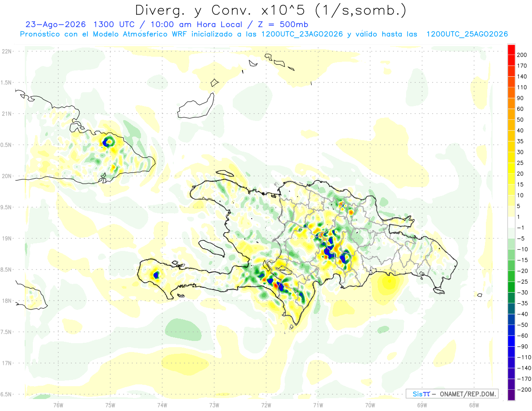This screenshot has height=411, width=532.
Task: Click the positive 5 color scale value
Action: coord(519,206)
